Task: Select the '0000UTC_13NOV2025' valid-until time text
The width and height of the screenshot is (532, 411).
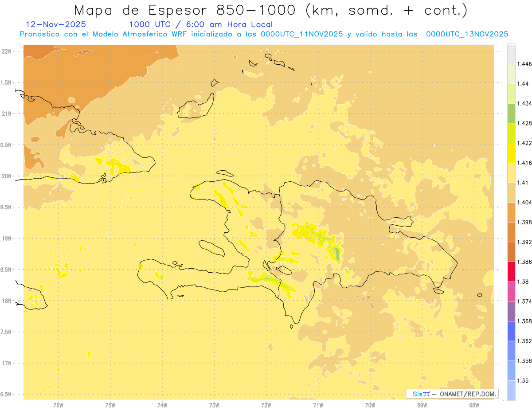Action: (467, 34)
